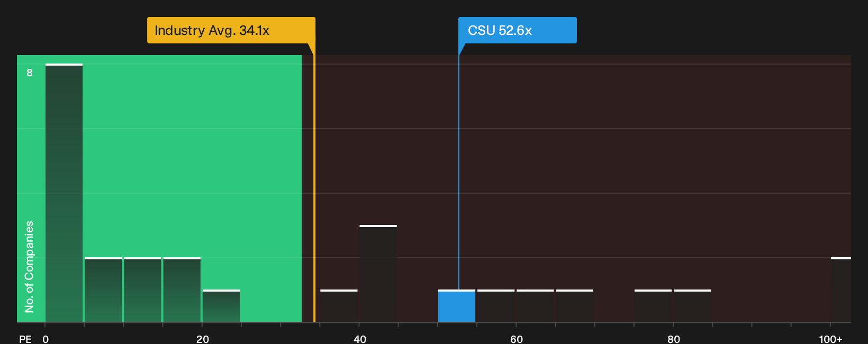Click the '80' x-axis tick label
Image resolution: width=868 pixels, height=344 pixels.
(x=674, y=339)
